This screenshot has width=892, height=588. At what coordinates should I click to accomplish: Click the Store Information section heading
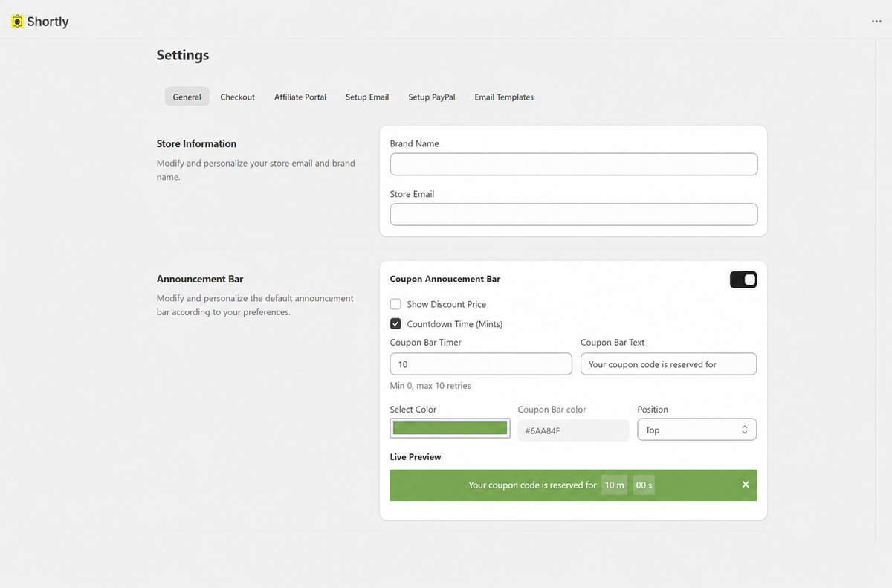pyautogui.click(x=196, y=143)
